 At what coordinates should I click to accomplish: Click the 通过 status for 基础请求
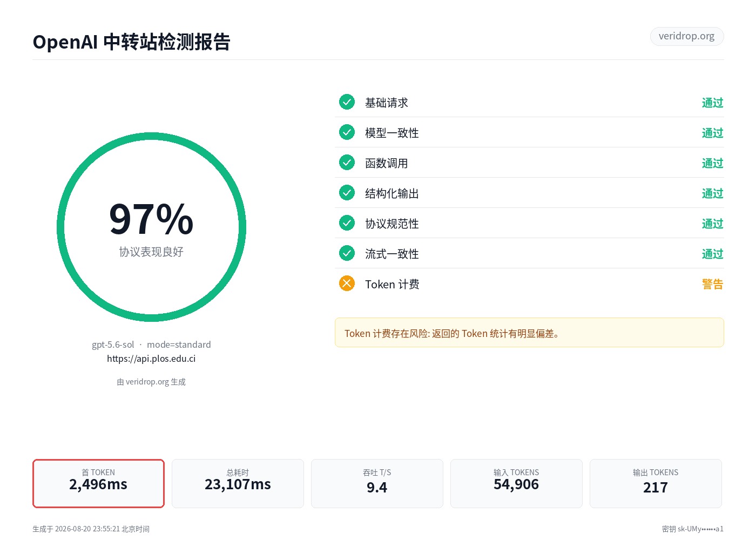(x=712, y=103)
